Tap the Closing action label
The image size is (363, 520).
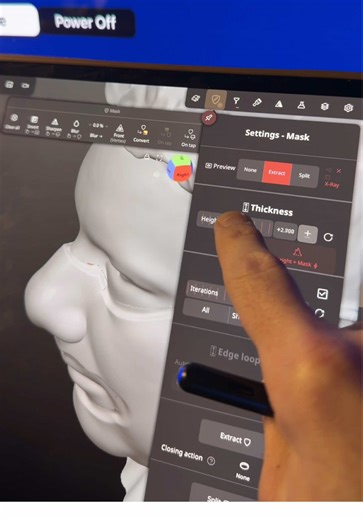tap(182, 452)
